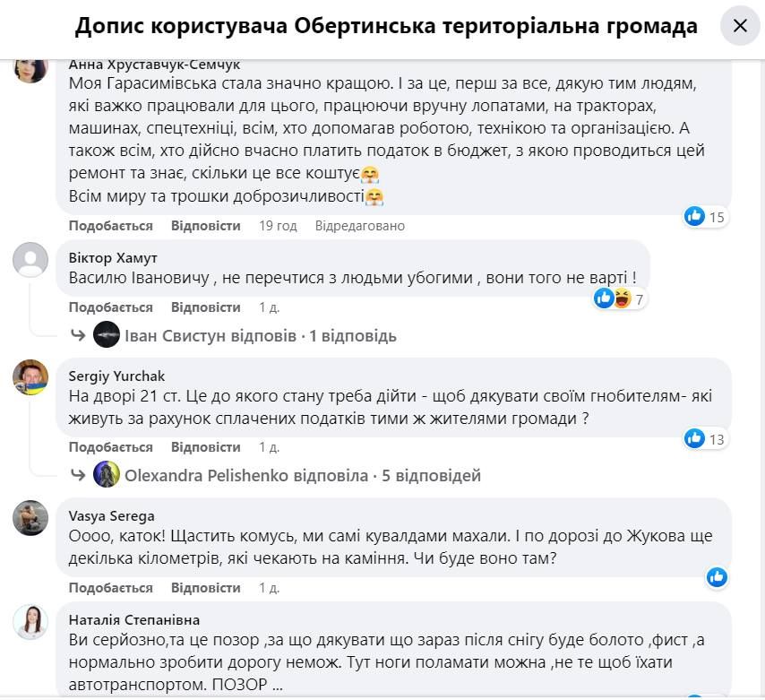Viewport: 765px width, 700px height.
Task: Open the profile of Sergiy Yurchak
Action: click(115, 375)
